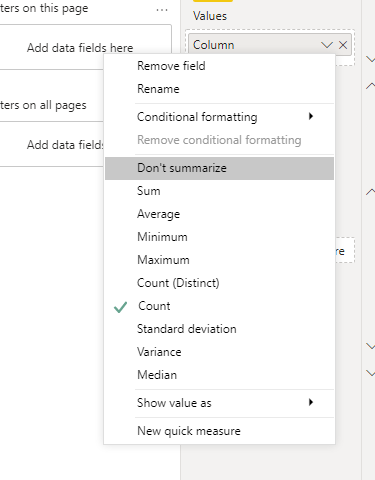The image size is (375, 480).
Task: Remove the Column field using X icon
Action: (343, 45)
